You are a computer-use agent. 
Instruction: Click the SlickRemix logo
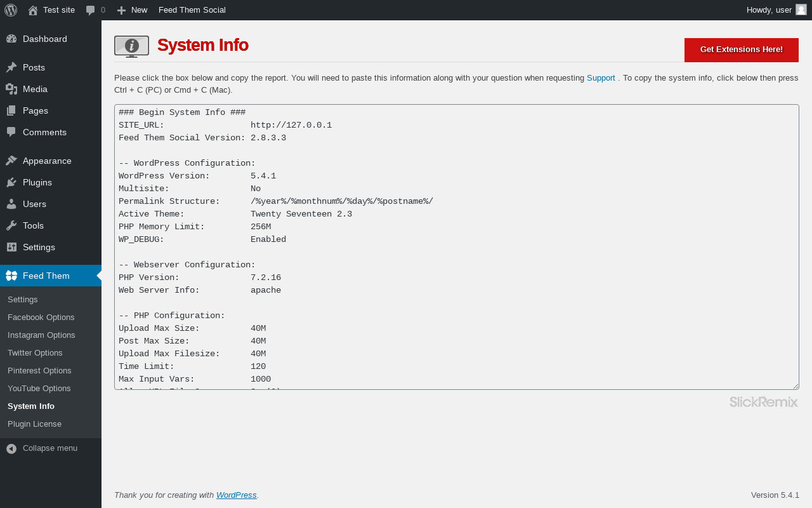click(x=764, y=401)
